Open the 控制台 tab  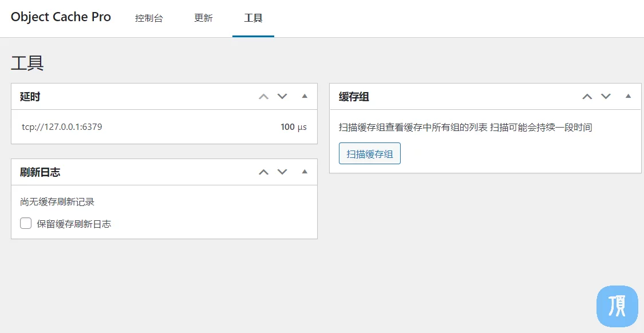[149, 18]
